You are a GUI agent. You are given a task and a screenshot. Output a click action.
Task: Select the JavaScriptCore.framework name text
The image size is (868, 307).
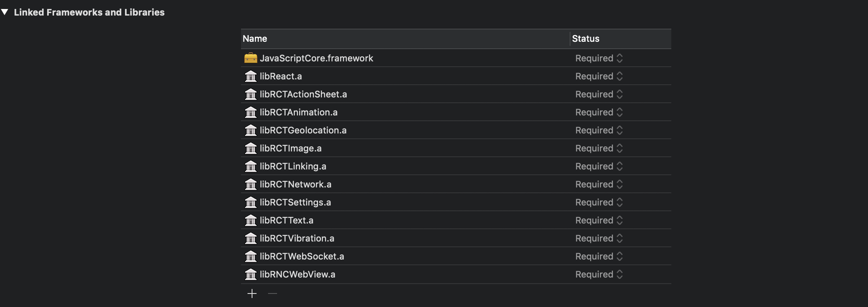[316, 58]
